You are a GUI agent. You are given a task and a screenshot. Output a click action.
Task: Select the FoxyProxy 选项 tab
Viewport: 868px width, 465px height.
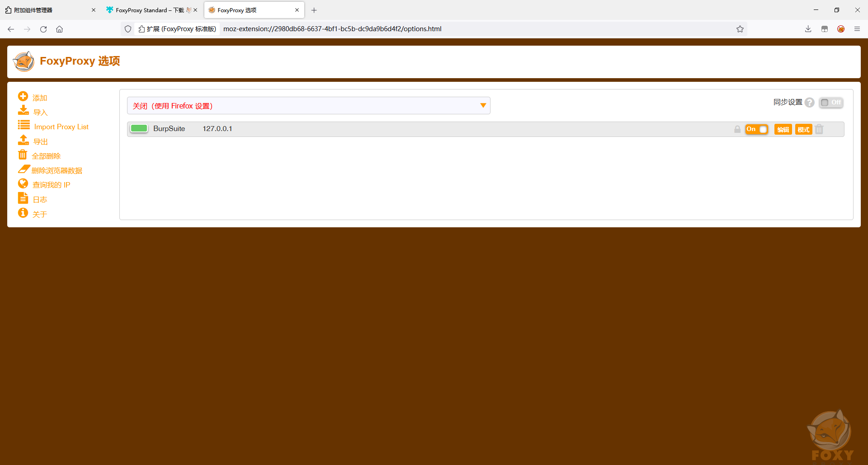click(254, 10)
